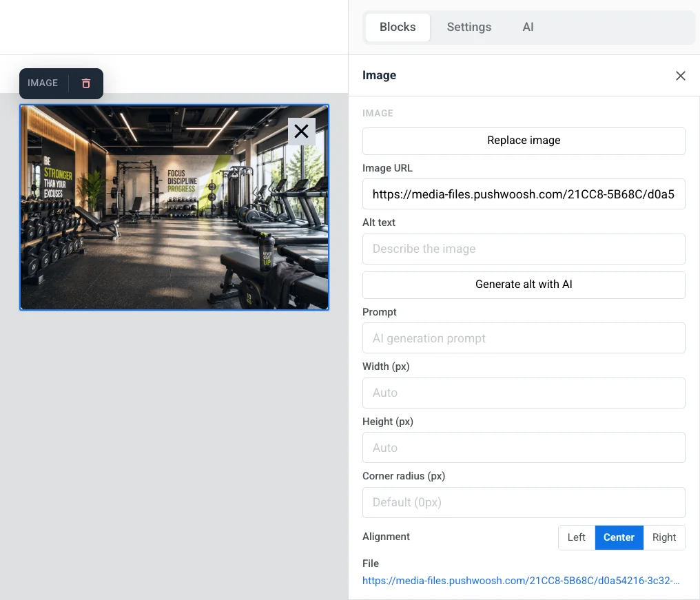
Task: Focus the Image URL field
Action: pos(524,194)
